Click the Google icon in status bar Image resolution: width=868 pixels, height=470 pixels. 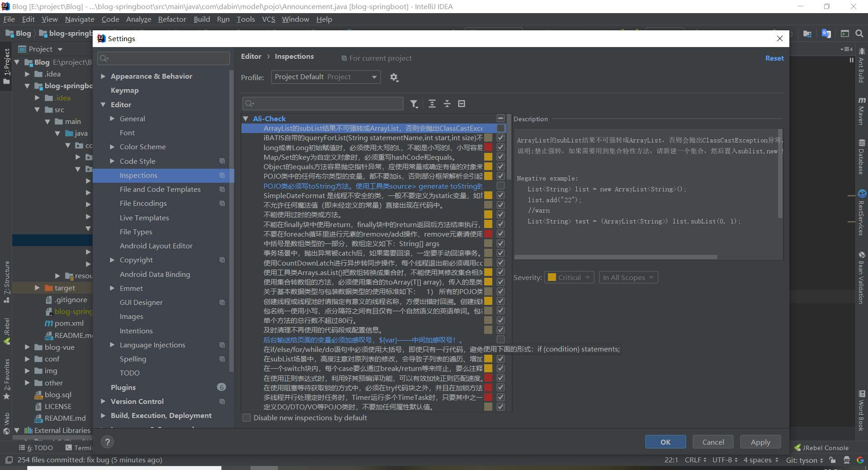click(860, 460)
